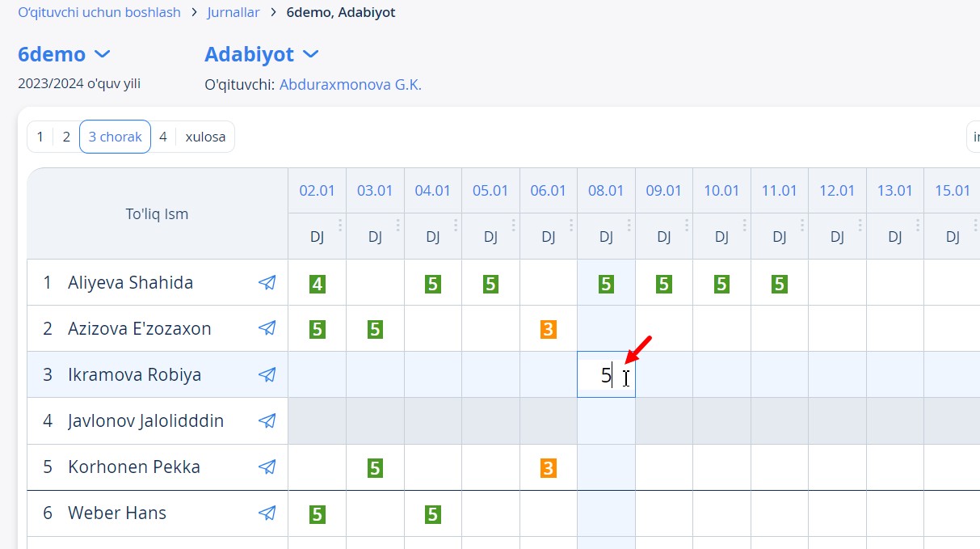Click the paper-plane icon for Azizova E'zozaxon

pyautogui.click(x=267, y=328)
